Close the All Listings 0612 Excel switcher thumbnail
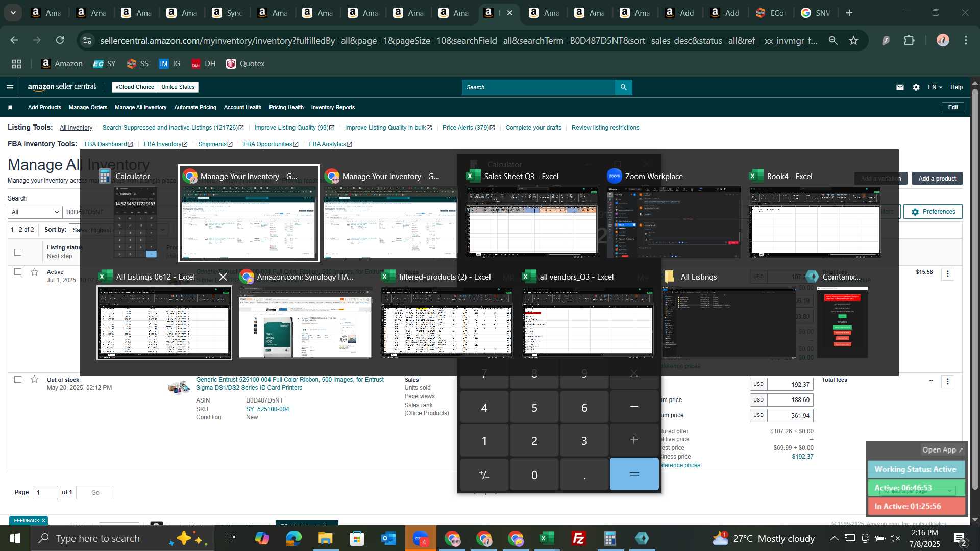 pyautogui.click(x=223, y=277)
